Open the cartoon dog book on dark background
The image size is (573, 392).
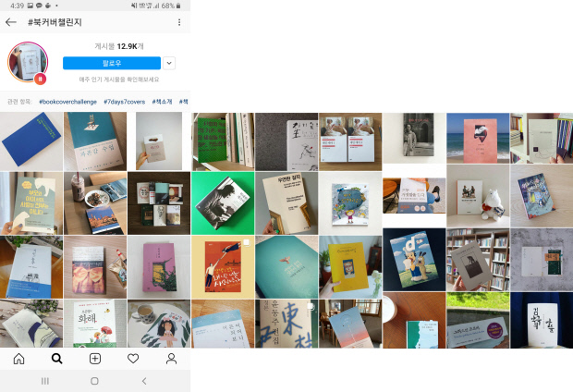click(x=414, y=260)
